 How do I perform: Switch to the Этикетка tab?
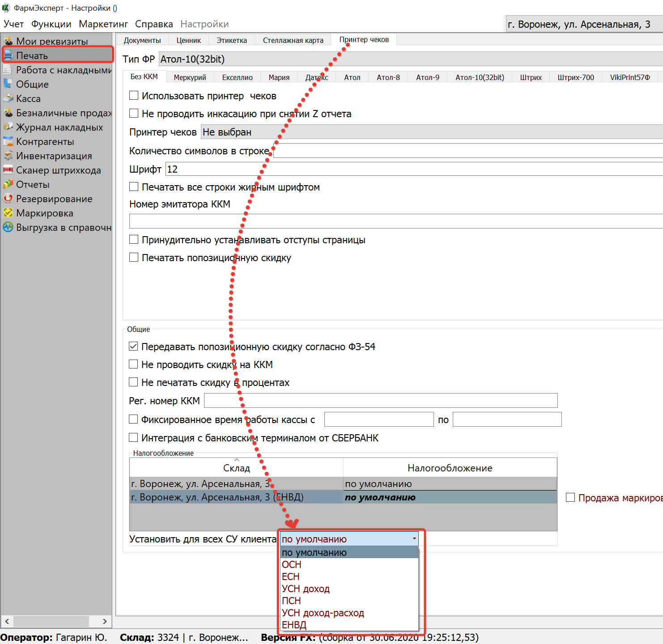coord(232,40)
